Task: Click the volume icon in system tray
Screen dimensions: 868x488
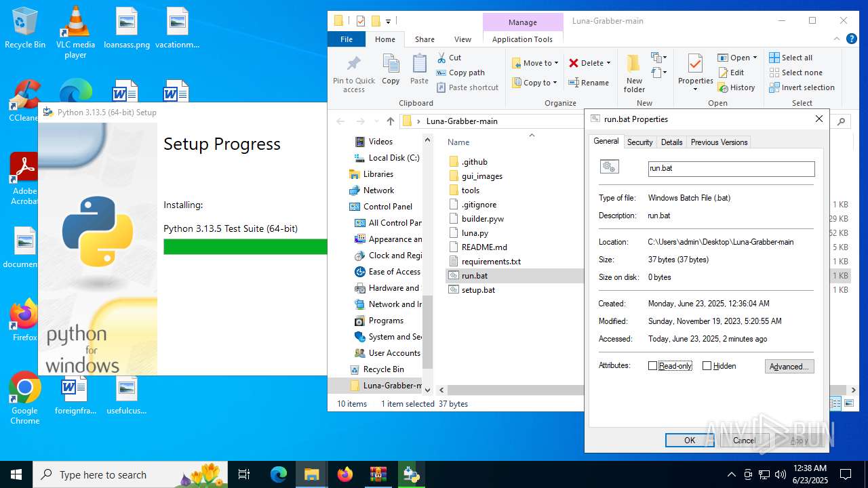Action: pos(781,474)
